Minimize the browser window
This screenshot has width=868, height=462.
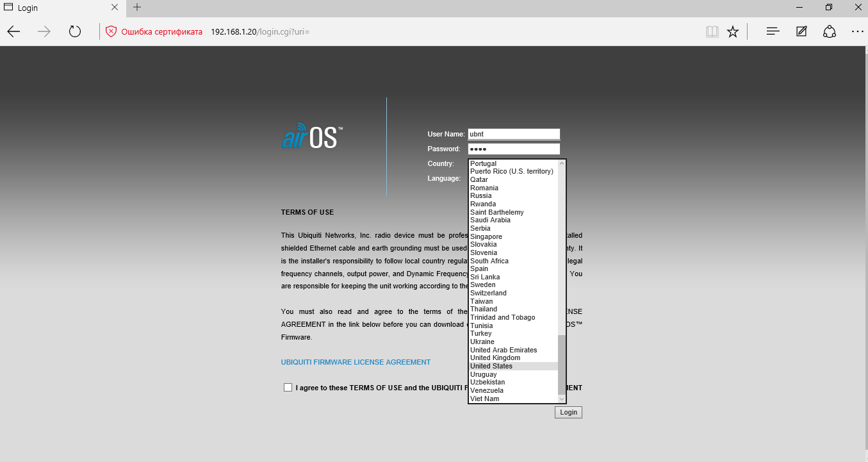[x=799, y=8]
